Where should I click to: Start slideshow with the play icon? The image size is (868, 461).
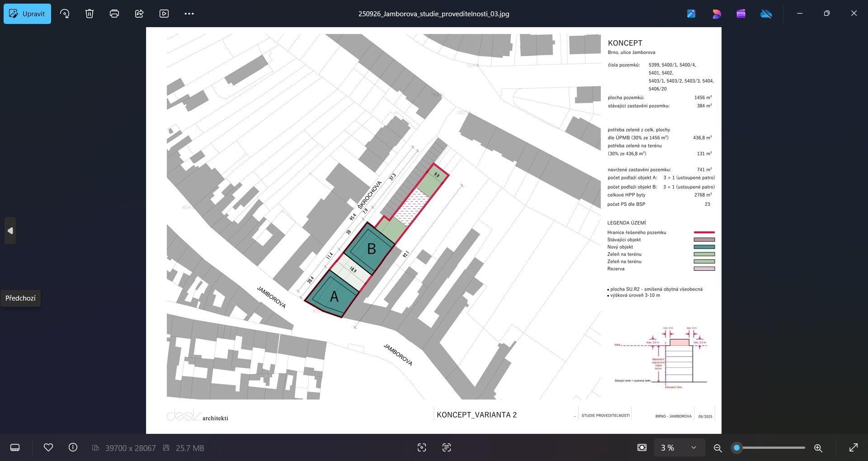coord(164,14)
